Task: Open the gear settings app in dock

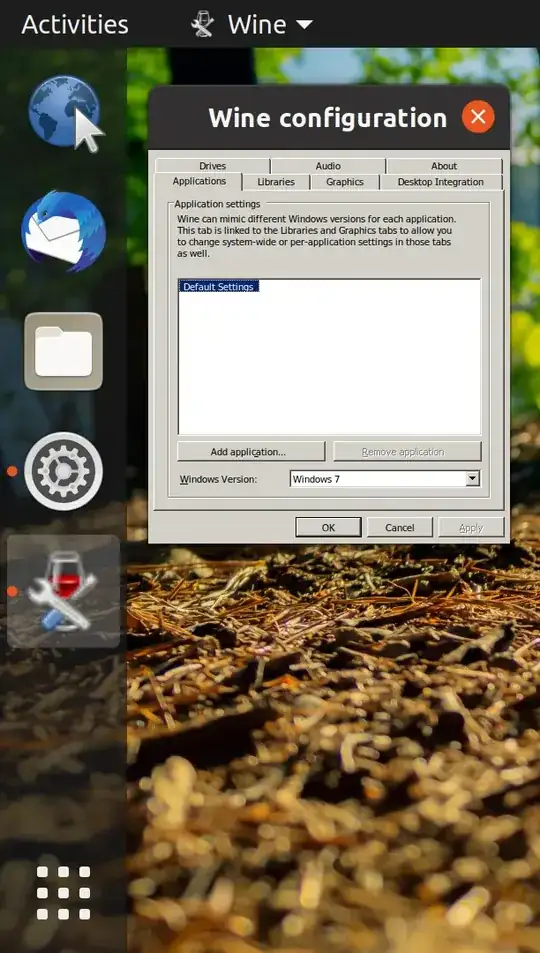Action: 63,471
